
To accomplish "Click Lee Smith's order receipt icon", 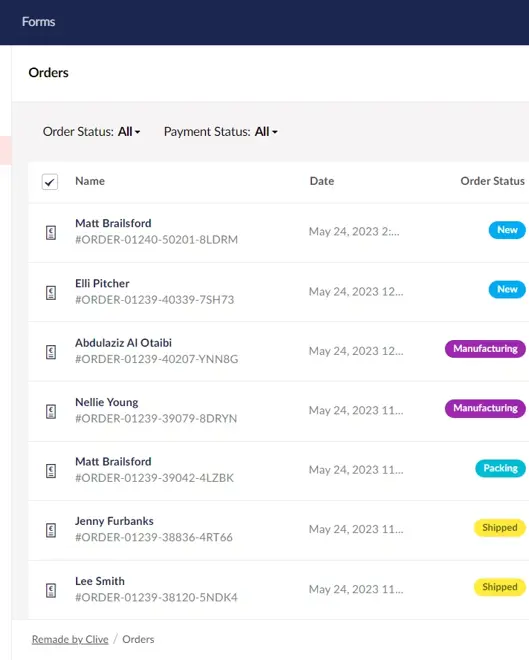I will (x=51, y=590).
